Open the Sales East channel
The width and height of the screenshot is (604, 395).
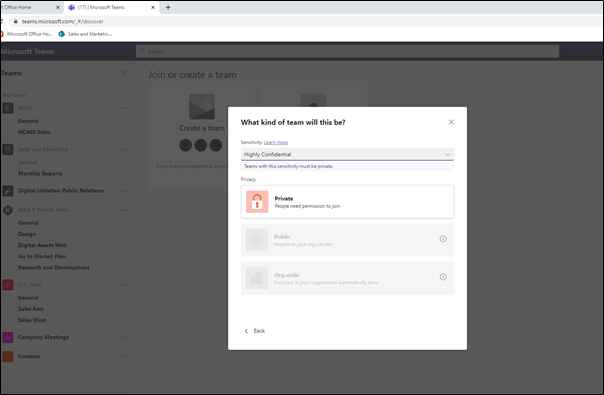pyautogui.click(x=31, y=309)
